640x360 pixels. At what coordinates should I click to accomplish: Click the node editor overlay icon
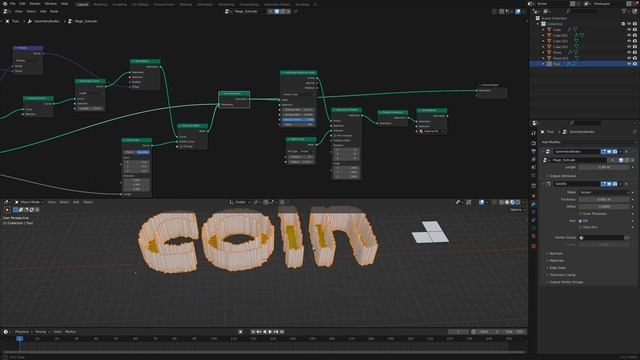point(518,11)
